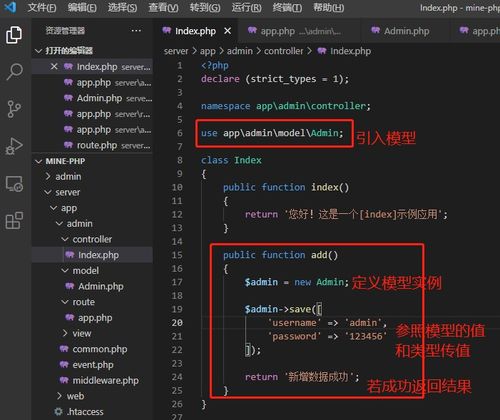Click the VS Code logo icon
The height and width of the screenshot is (420, 500).
pyautogui.click(x=10, y=7)
